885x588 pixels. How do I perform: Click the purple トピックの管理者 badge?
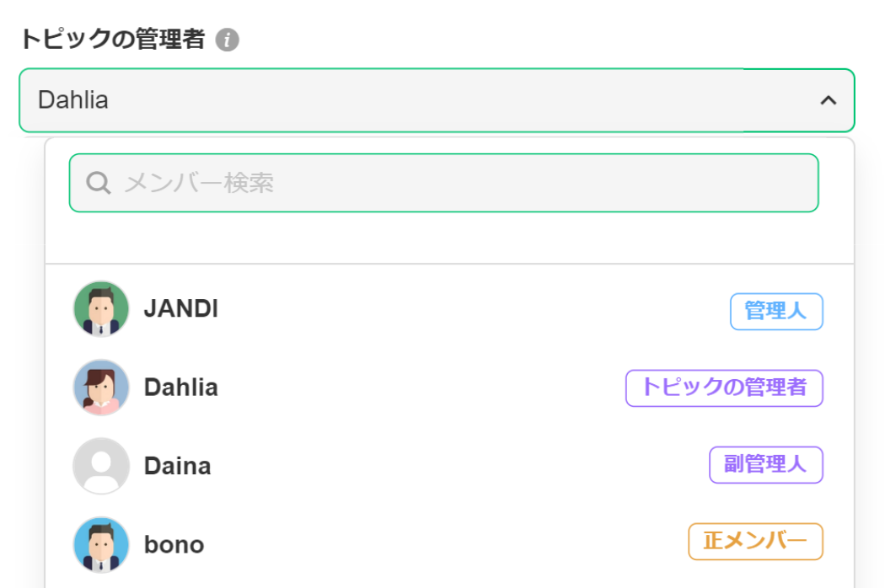[724, 388]
